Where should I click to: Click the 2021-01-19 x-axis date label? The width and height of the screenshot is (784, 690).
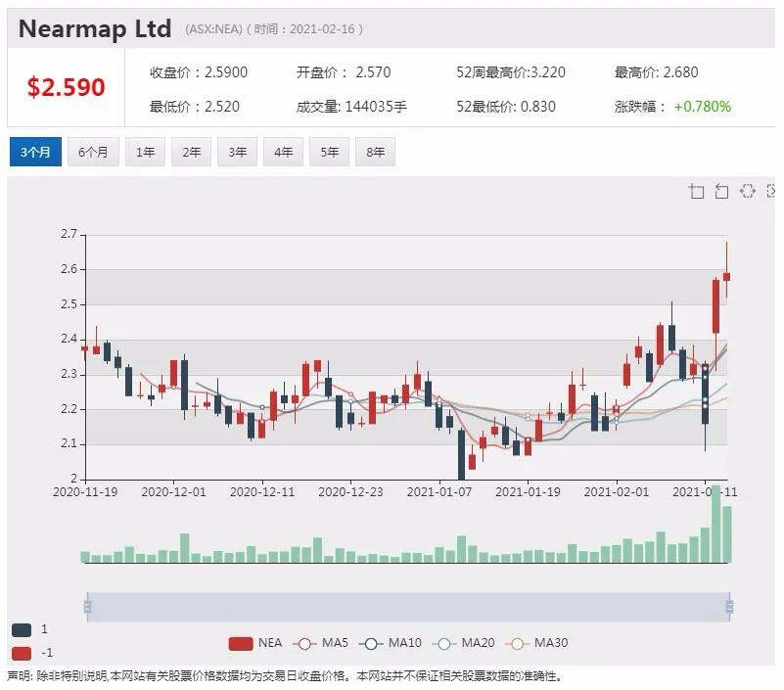[x=528, y=492]
